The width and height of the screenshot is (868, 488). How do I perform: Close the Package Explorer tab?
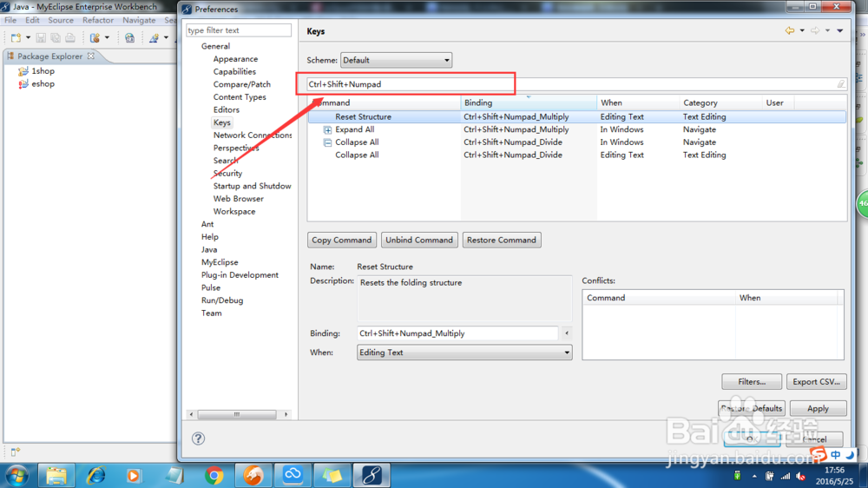pyautogui.click(x=91, y=56)
